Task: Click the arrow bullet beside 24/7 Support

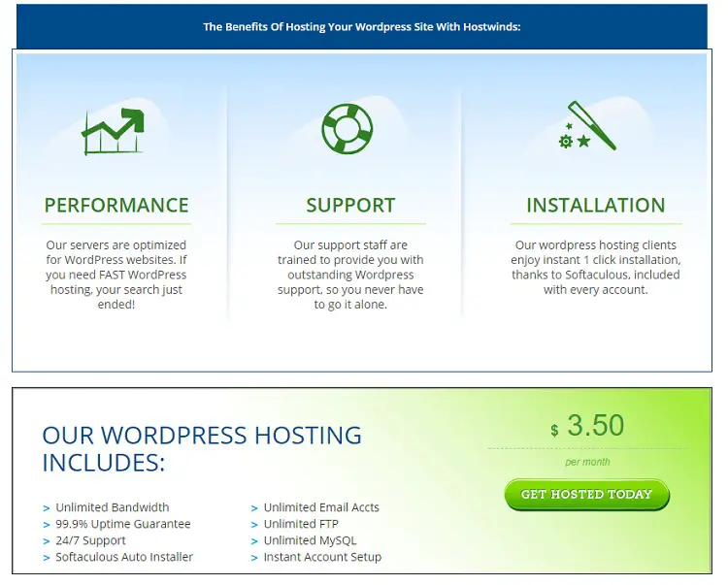Action: coord(47,541)
